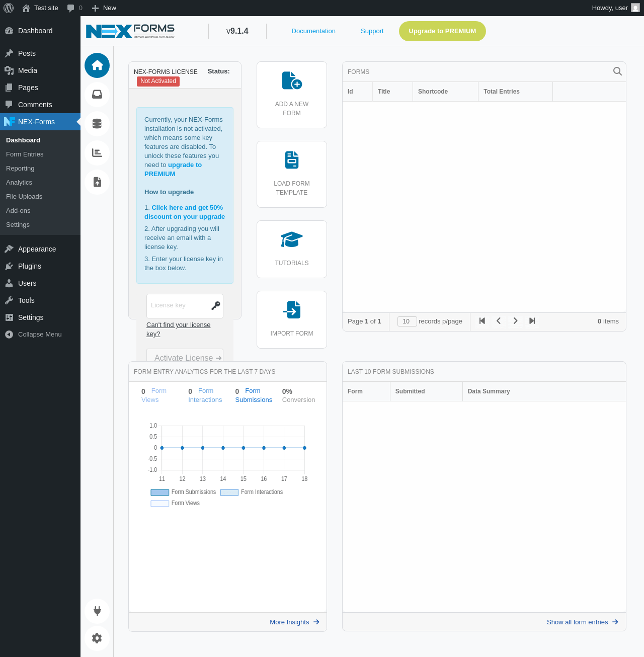Open Appearance menu

point(40,249)
